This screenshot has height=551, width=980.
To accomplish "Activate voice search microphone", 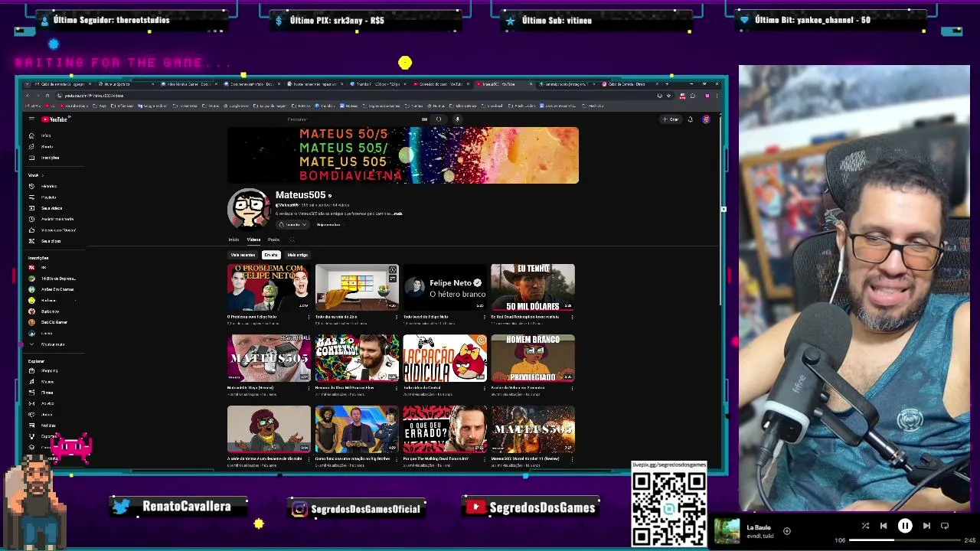I will 457,119.
